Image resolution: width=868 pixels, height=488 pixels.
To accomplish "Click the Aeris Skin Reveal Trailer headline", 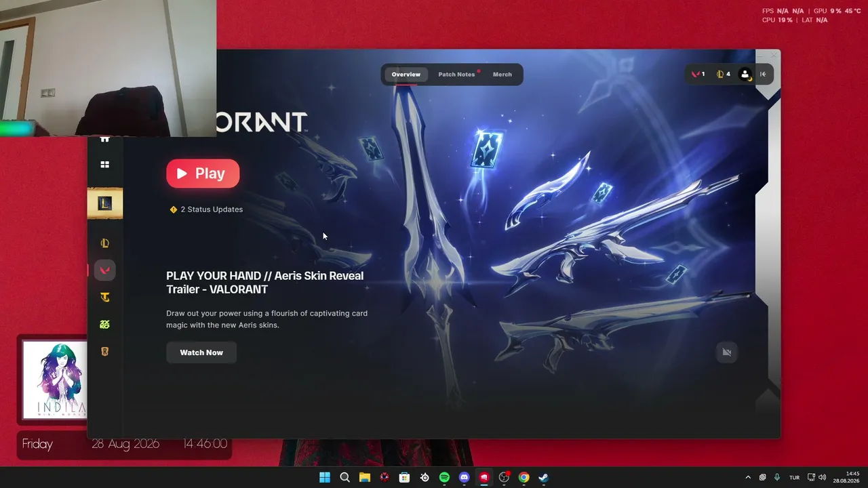I will (x=265, y=283).
